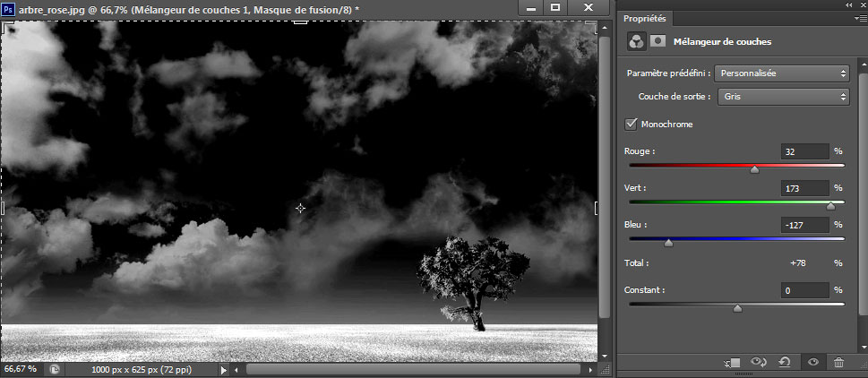Click the clip to layer icon
Image resolution: width=868 pixels, height=378 pixels.
pyautogui.click(x=732, y=362)
